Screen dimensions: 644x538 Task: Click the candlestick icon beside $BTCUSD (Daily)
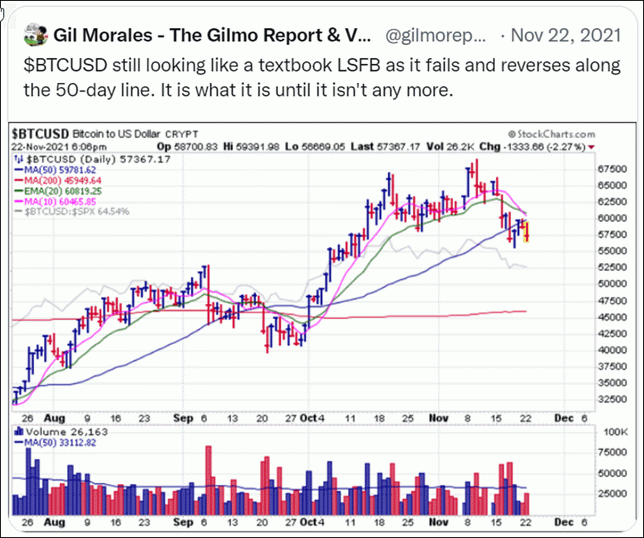coord(19,159)
